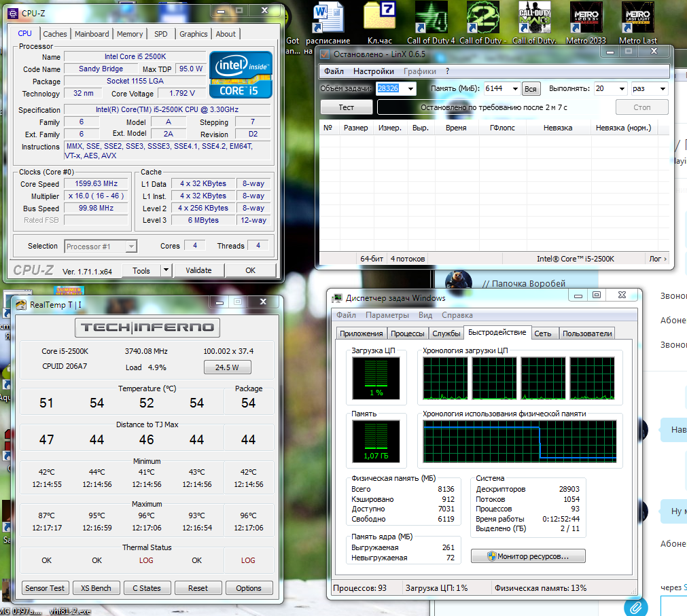Image resolution: width=687 pixels, height=616 pixels.
Task: Open Options in RealTemp
Action: (249, 588)
